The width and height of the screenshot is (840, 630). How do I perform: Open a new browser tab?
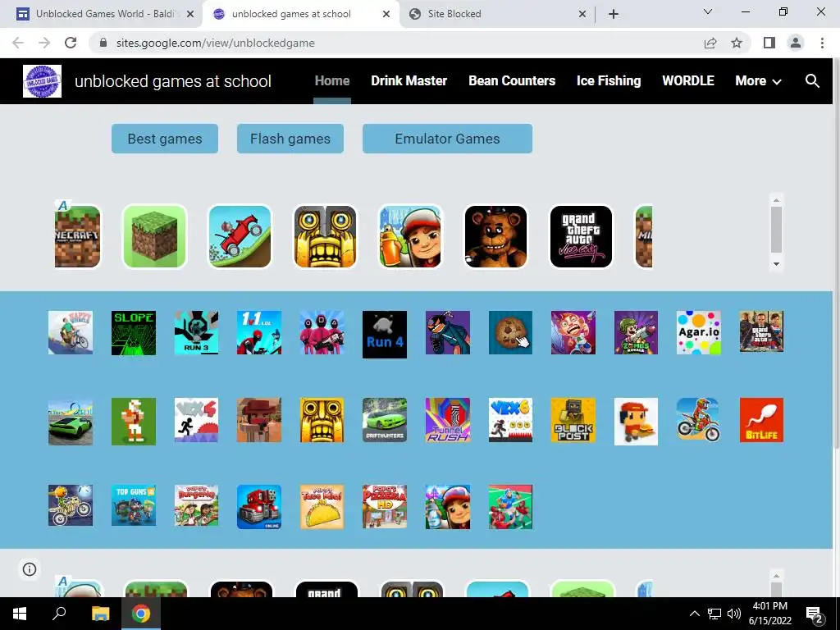[614, 14]
